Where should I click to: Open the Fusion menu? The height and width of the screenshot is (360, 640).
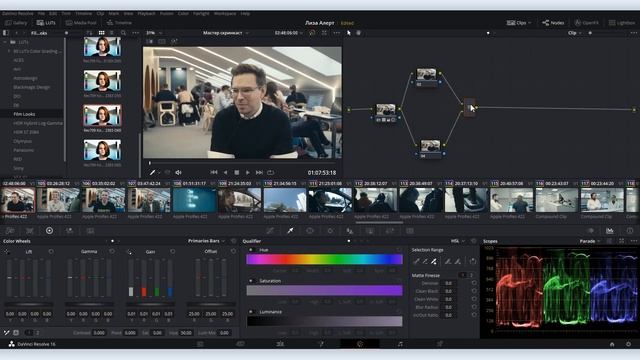(x=167, y=13)
